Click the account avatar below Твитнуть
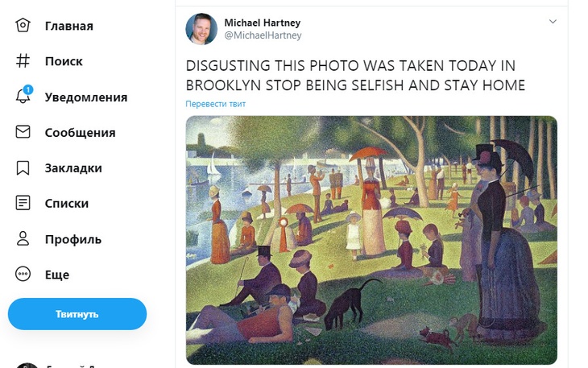 pyautogui.click(x=27, y=365)
